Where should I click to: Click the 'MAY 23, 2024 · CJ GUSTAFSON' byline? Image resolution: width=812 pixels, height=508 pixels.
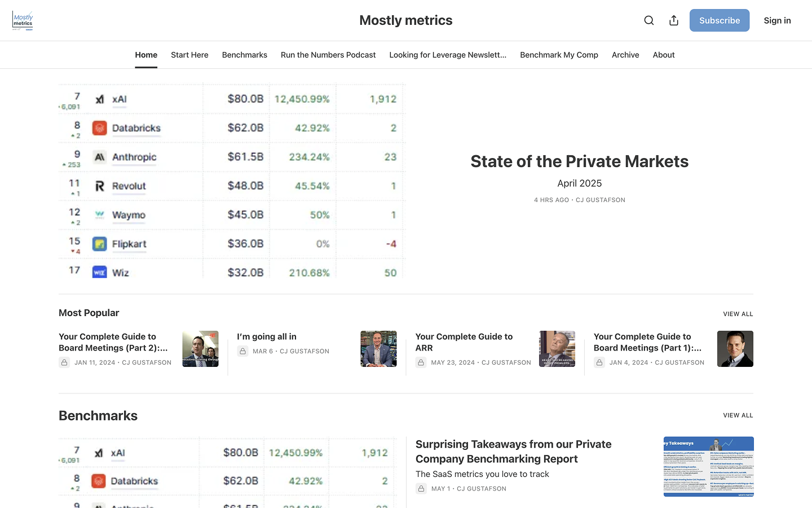click(481, 362)
